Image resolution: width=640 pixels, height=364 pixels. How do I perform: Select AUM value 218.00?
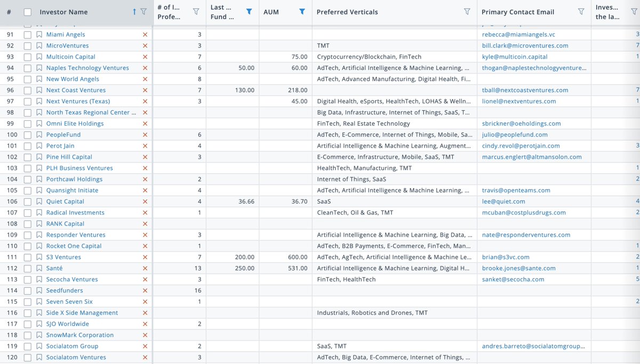click(298, 91)
